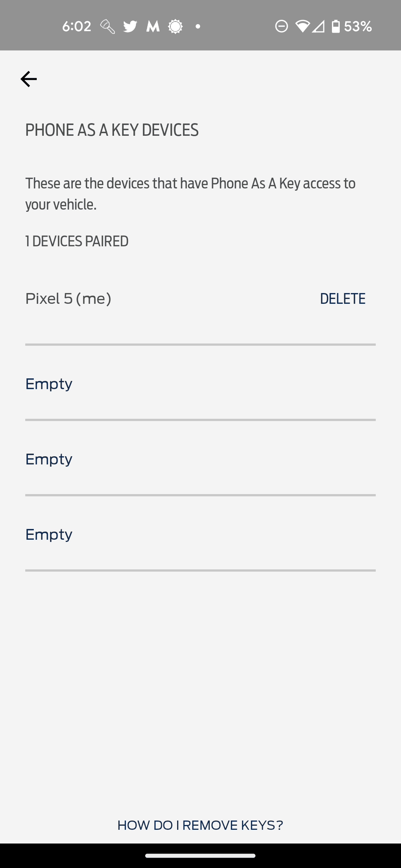Tap the Phone As A Key Devices heading
Screen dimensions: 401x868
tap(112, 130)
